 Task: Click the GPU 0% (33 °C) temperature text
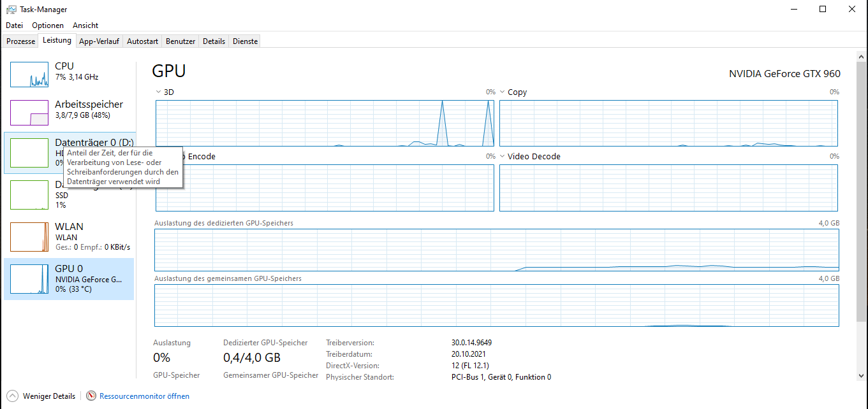pos(73,289)
